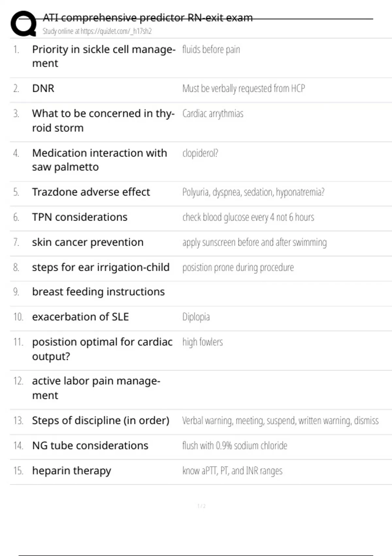Screen dimensions: 392x556
Task: Select 'steps for ear irrigation-child' term
Action: [101, 267]
